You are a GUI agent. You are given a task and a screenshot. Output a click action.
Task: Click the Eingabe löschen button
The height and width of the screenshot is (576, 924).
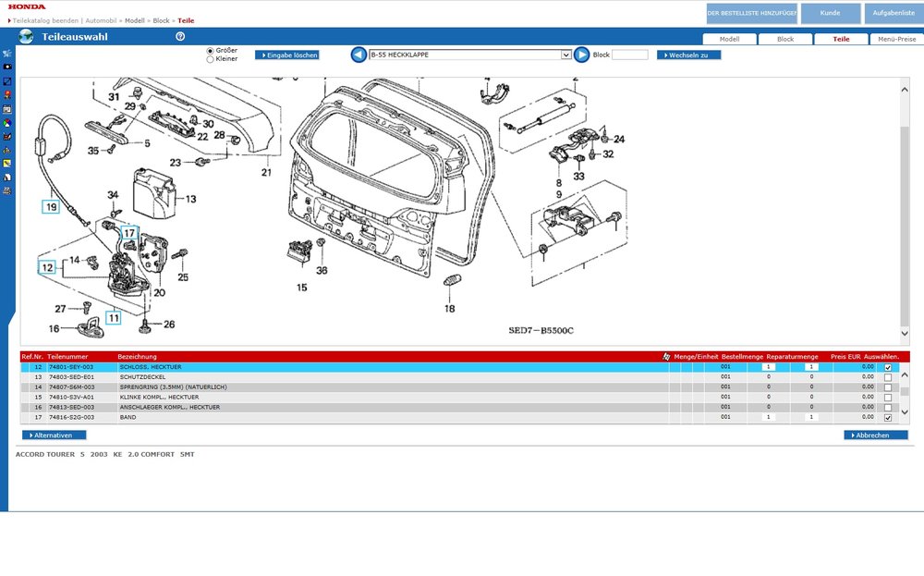286,55
